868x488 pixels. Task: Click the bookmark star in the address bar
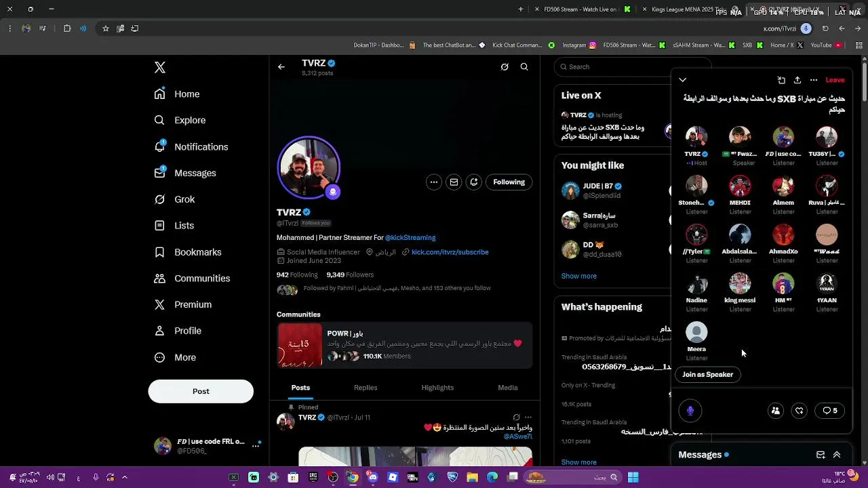tap(106, 28)
